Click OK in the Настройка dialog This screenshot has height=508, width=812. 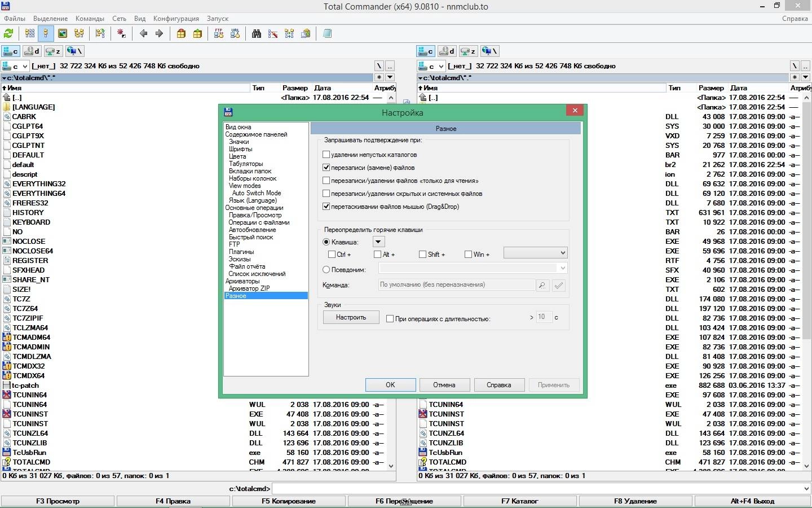coord(390,385)
